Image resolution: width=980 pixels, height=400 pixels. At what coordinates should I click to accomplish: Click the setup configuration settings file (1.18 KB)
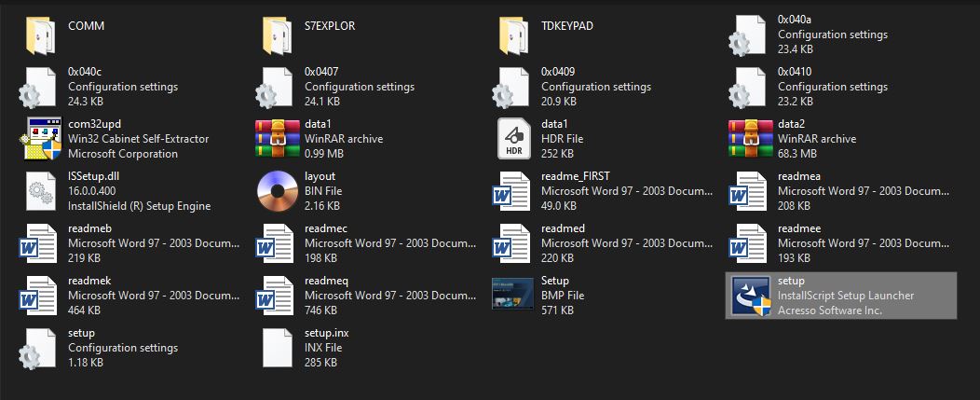pyautogui.click(x=39, y=348)
